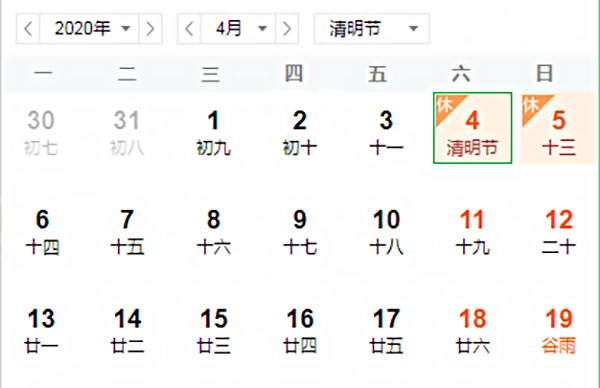The height and width of the screenshot is (388, 600).
Task: Select April 19 谷雨 solar term
Action: tap(559, 331)
